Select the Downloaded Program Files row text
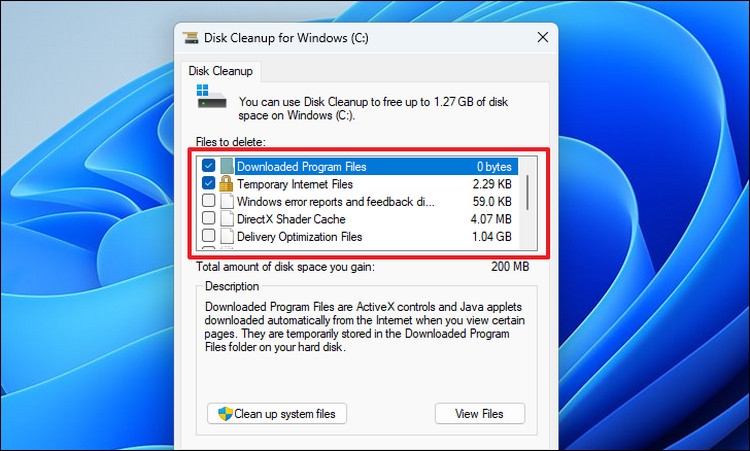 click(301, 166)
